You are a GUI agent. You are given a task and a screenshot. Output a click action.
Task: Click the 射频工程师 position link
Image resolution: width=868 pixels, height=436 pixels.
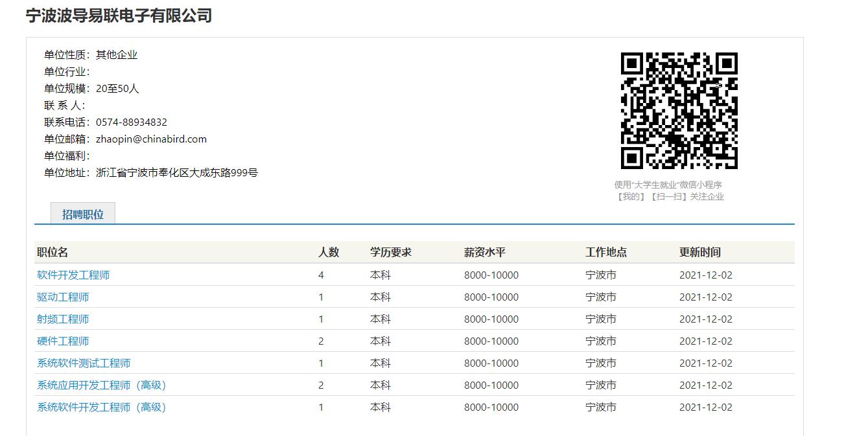coord(63,319)
